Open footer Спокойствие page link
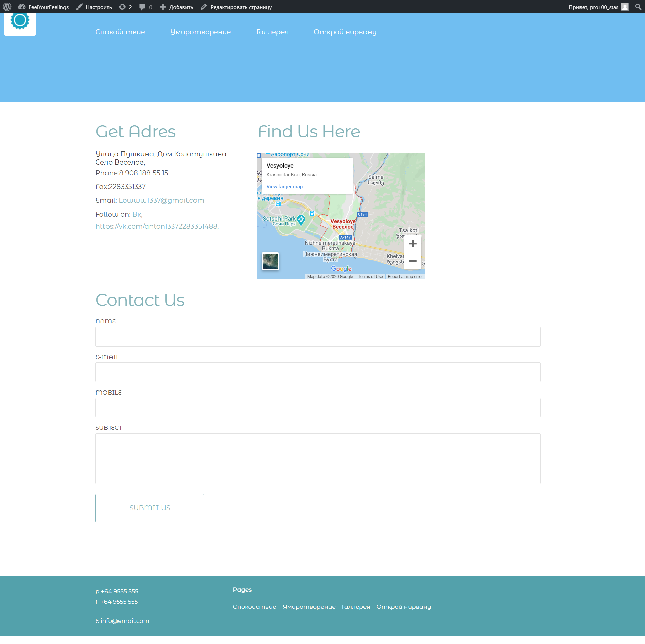Viewport: 645px width, 644px height. (x=255, y=607)
